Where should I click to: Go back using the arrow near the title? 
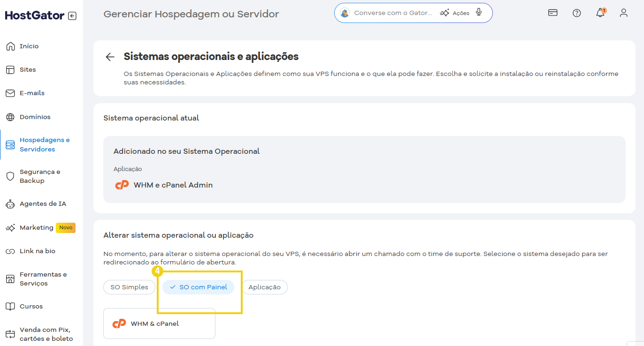click(109, 56)
